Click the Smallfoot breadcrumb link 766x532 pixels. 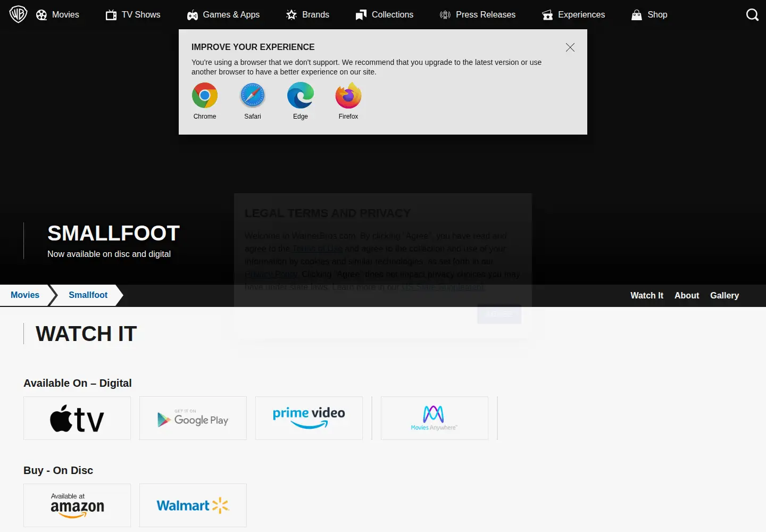pos(88,295)
